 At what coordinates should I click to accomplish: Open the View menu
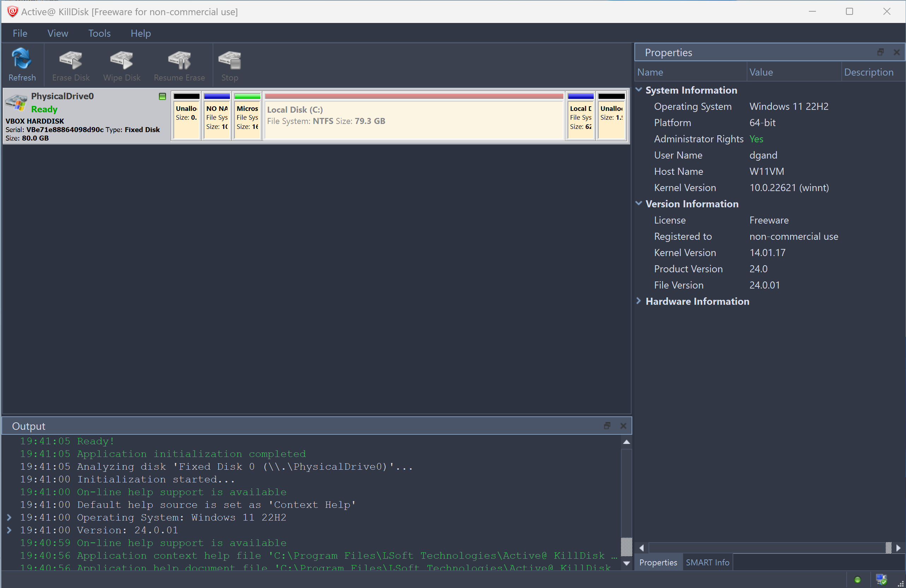pos(58,33)
